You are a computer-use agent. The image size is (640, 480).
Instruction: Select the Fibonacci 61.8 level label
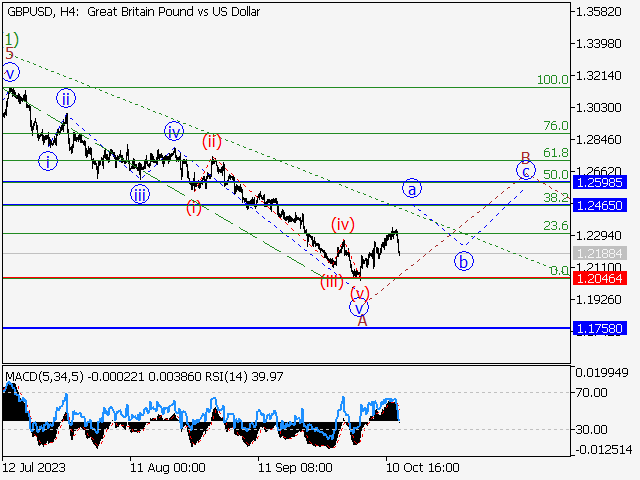pyautogui.click(x=556, y=153)
